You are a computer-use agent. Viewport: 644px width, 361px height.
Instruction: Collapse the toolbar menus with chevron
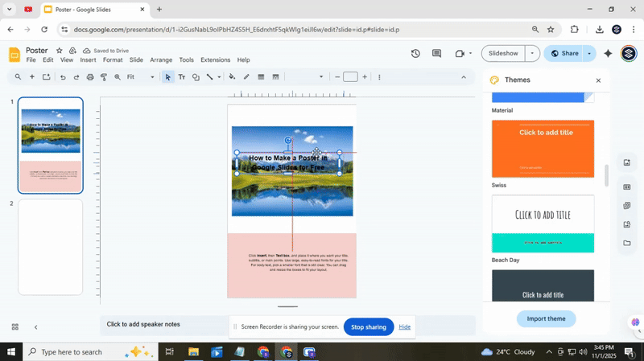click(x=463, y=77)
